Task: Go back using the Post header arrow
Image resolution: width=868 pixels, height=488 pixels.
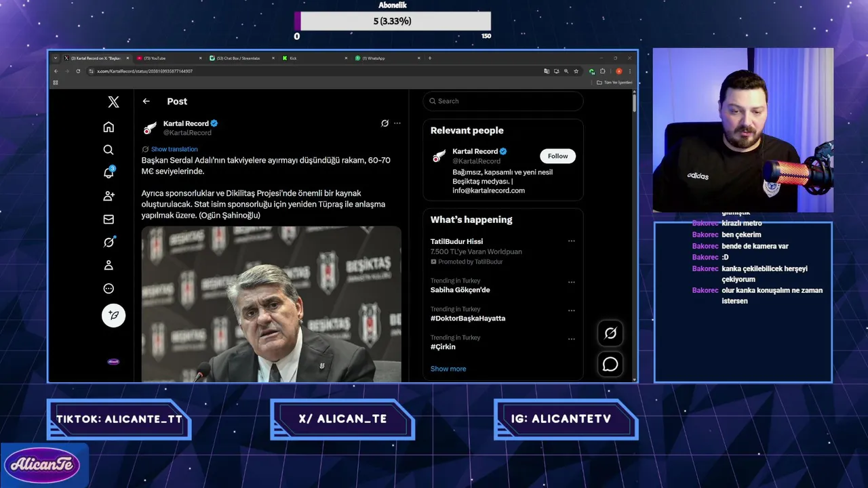Action: coord(146,101)
